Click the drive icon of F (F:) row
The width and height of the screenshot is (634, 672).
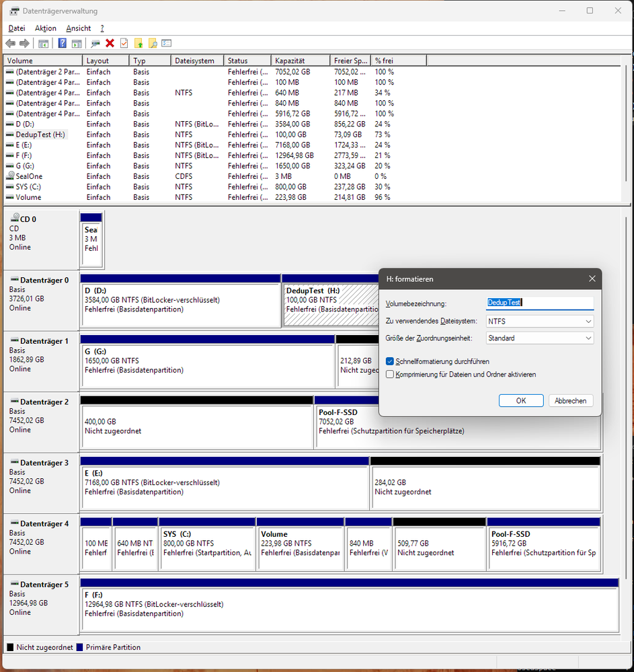[x=10, y=155]
